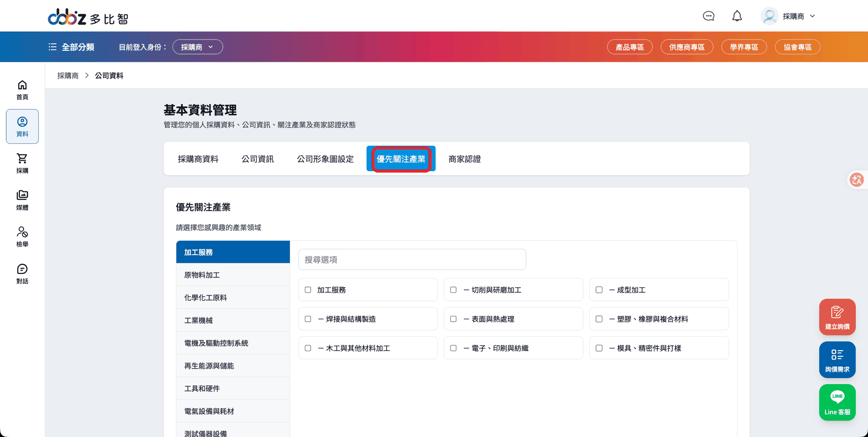
Task: Open 採購 cart in the sidebar
Action: pos(22,164)
